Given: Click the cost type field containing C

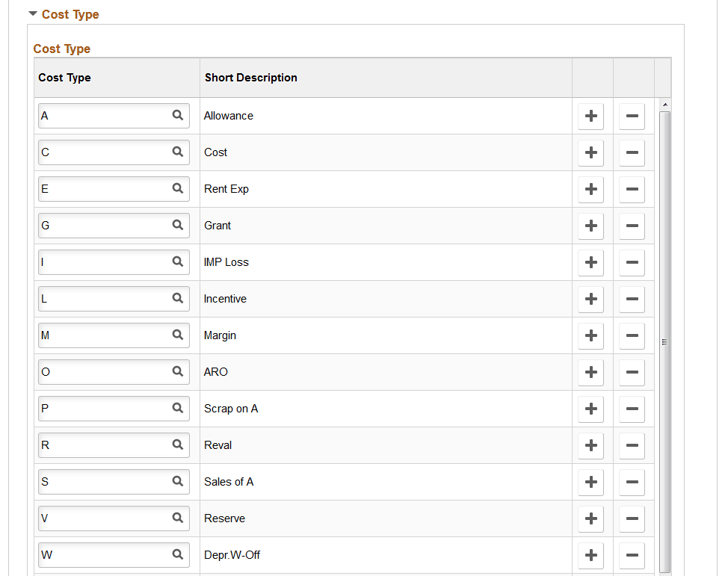Looking at the screenshot, I should click(114, 152).
